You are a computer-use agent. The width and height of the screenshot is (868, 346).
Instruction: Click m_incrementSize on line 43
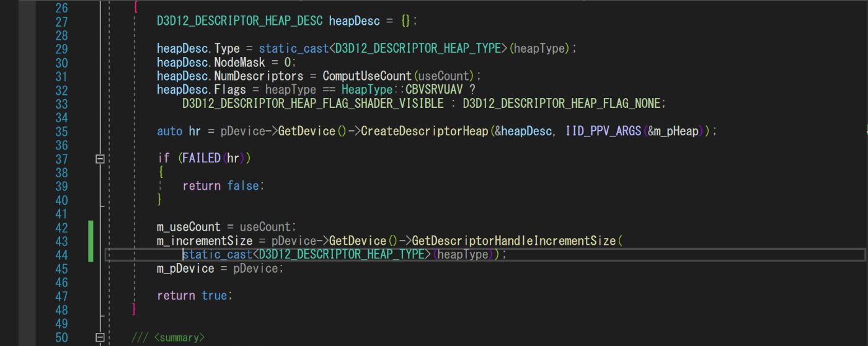(205, 241)
